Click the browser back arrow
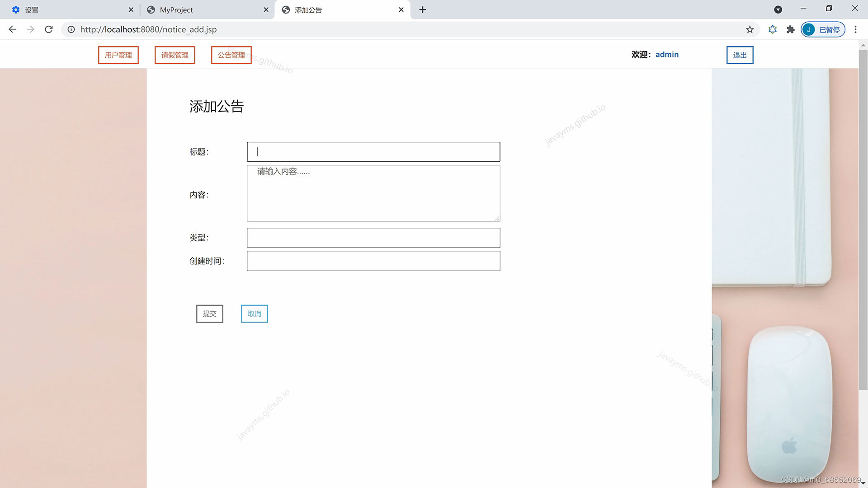 pyautogui.click(x=12, y=29)
